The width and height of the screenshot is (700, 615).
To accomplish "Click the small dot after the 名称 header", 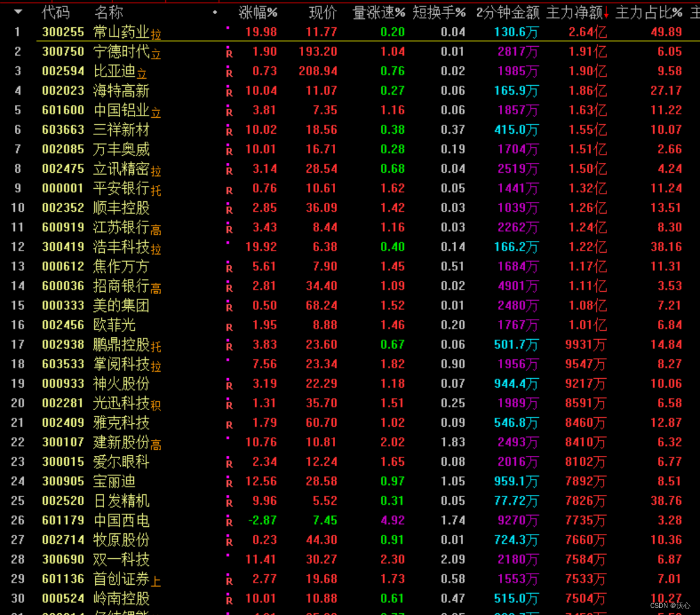I will pos(215,12).
